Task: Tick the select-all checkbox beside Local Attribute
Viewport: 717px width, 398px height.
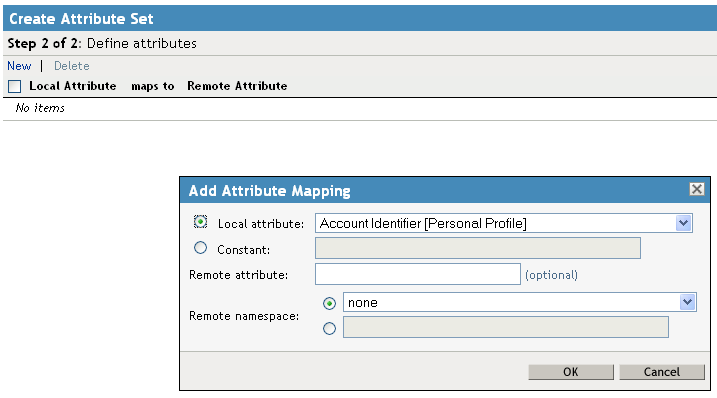Action: (15, 86)
